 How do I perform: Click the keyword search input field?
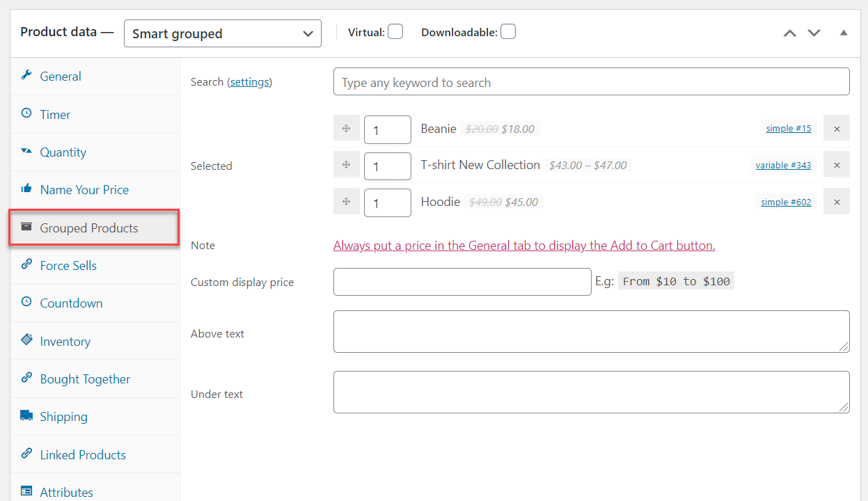click(x=591, y=81)
